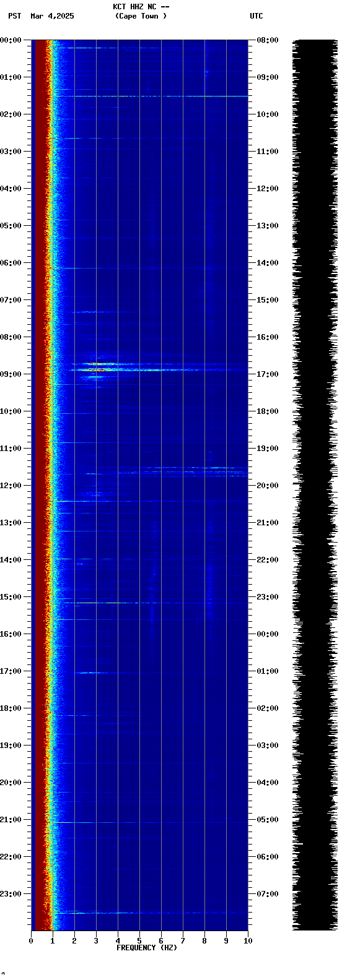Viewport: 342px width, 980px height.
Task: Click the 06:00 PST time label
Action: (11, 263)
